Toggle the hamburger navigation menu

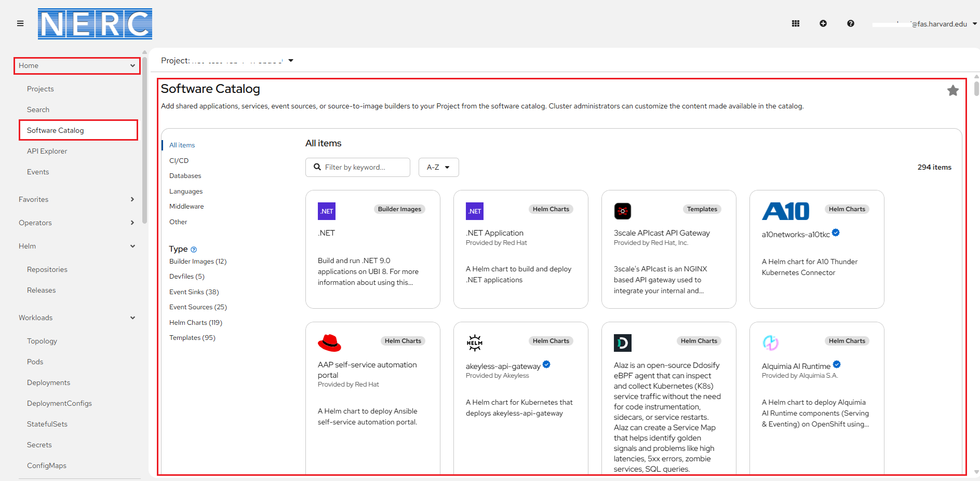click(20, 23)
